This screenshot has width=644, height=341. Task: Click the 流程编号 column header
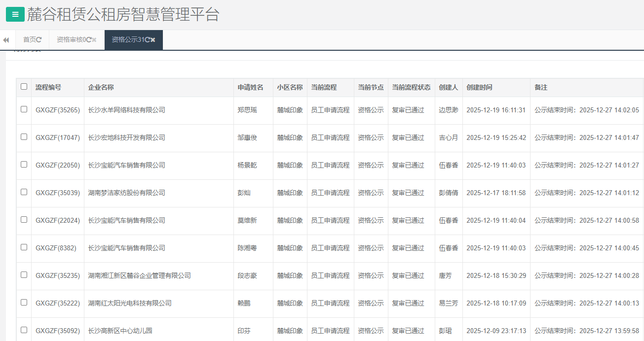point(48,87)
